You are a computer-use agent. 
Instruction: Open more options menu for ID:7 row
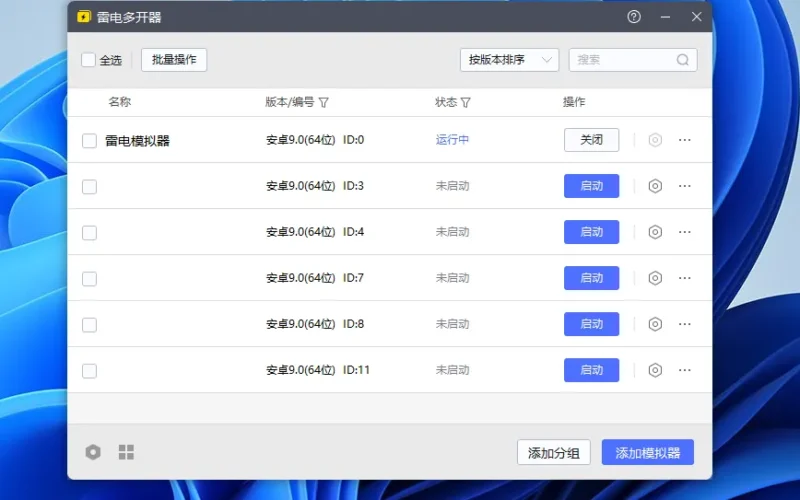(x=685, y=278)
